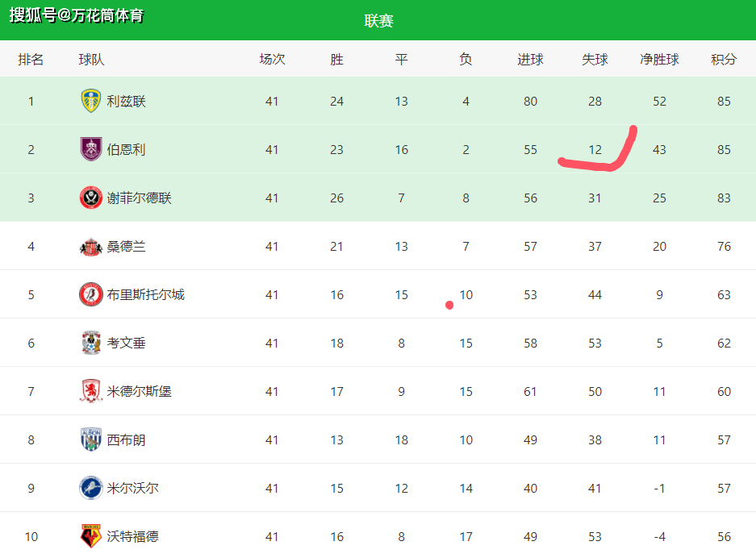The width and height of the screenshot is (756, 558).
Task: Click team name 谢菲尔德联
Action: click(x=139, y=198)
